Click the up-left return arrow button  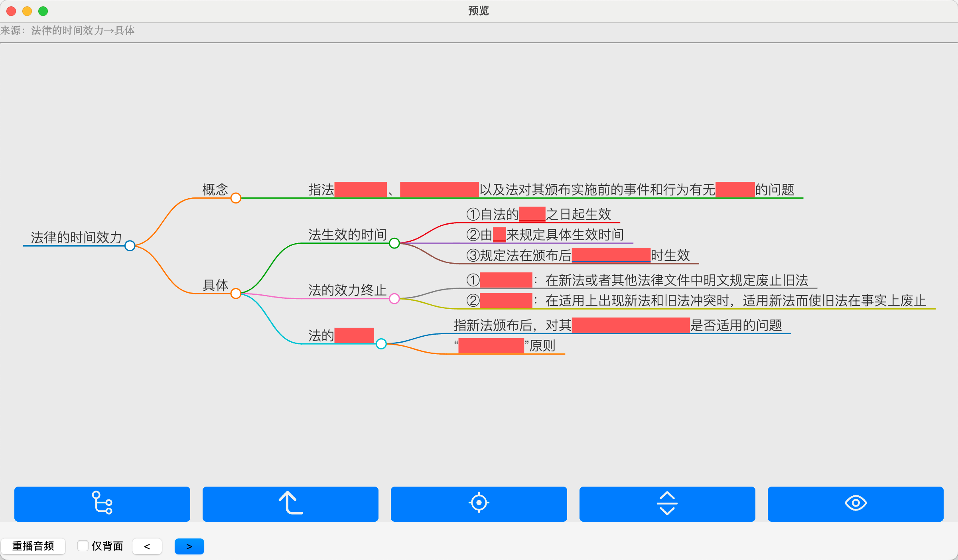click(x=290, y=503)
